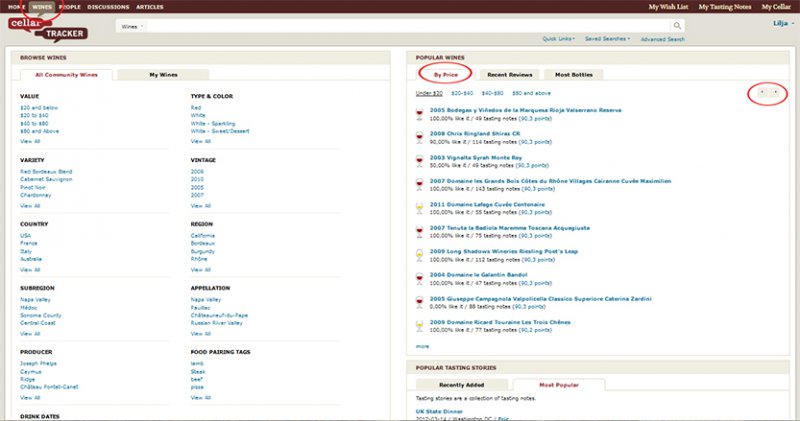Browse White - Sparkling wines
Image resolution: width=800 pixels, height=421 pixels.
(213, 123)
